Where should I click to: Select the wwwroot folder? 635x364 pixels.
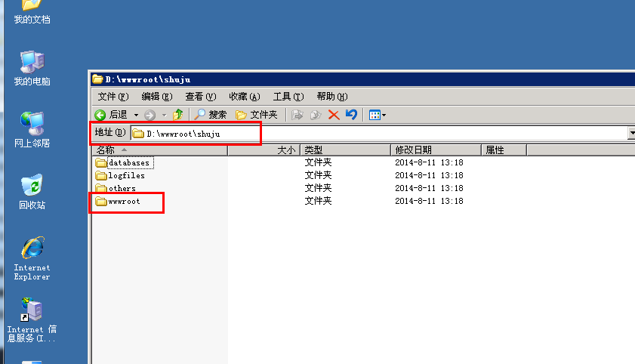[124, 202]
